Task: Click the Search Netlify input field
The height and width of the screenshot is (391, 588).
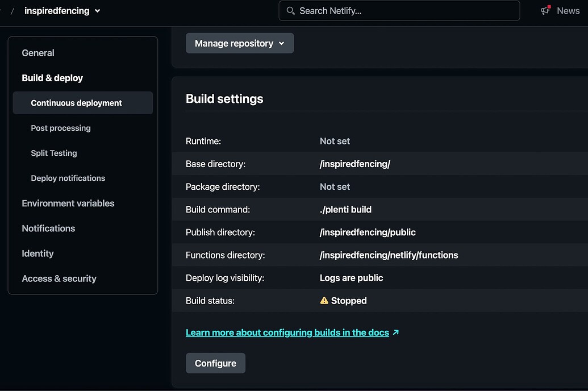Action: 398,11
